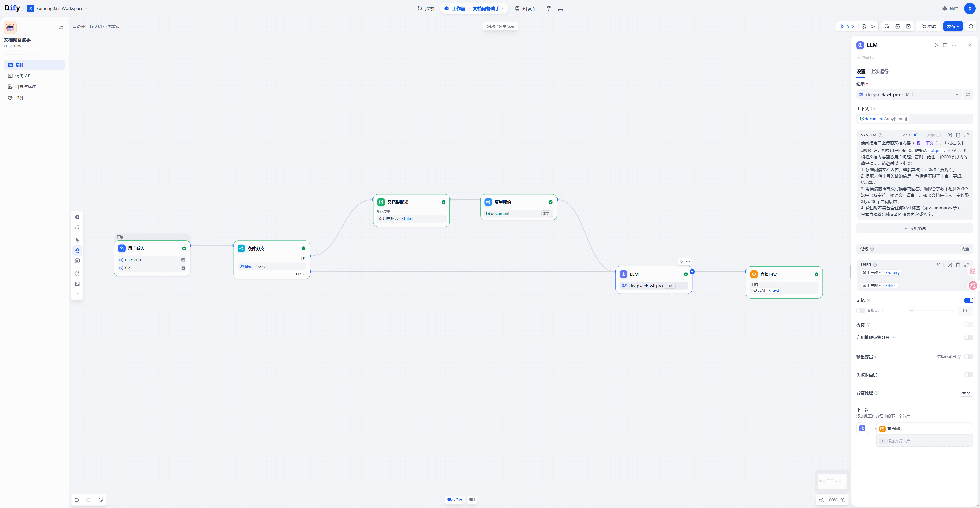The height and width of the screenshot is (508, 980).
Task: Click the organize nodes grid-plus icon
Action: (77, 274)
